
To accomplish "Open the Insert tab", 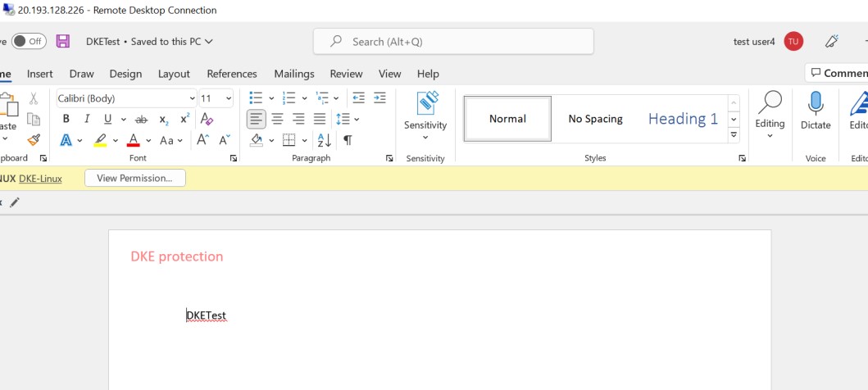I will click(x=40, y=74).
